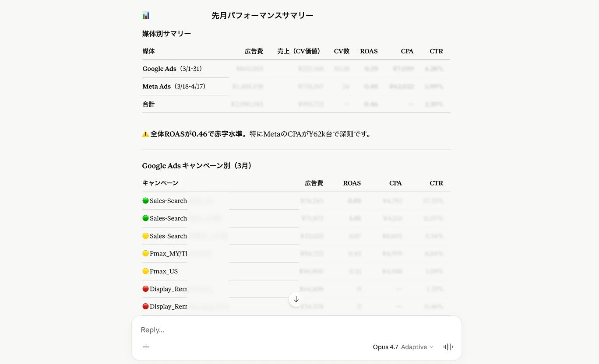Select the ROAS column header in the campaign table
Viewport: 599px width, 364px height.
[352, 183]
